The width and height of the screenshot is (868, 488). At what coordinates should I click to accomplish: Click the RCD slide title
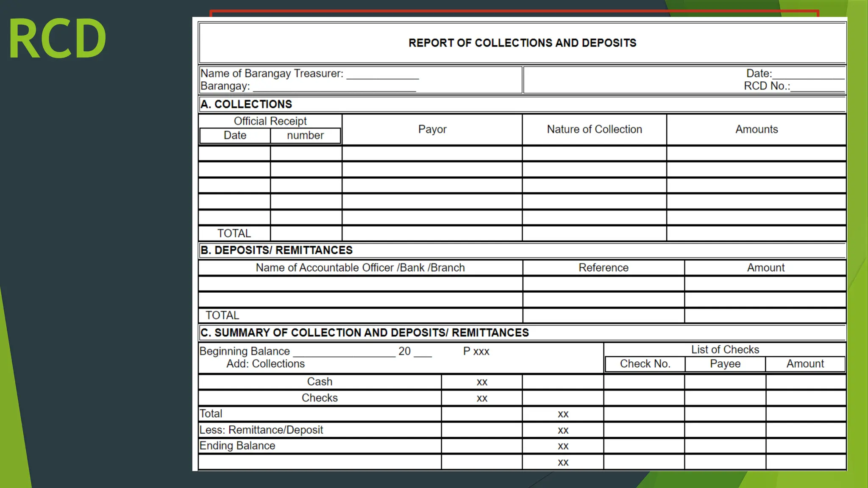(x=57, y=39)
